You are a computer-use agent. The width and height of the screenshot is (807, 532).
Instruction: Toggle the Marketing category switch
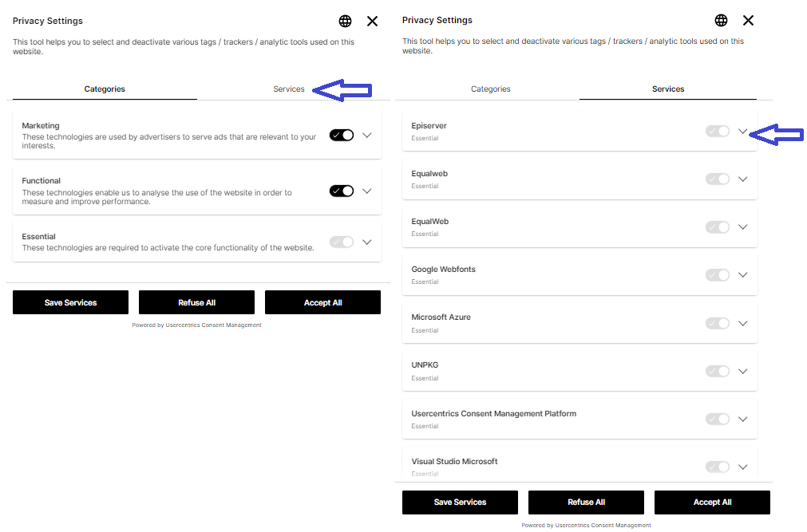tap(342, 136)
